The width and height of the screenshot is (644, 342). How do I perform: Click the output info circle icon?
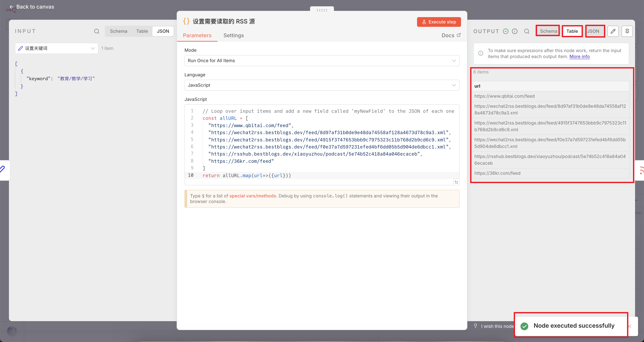(514, 31)
